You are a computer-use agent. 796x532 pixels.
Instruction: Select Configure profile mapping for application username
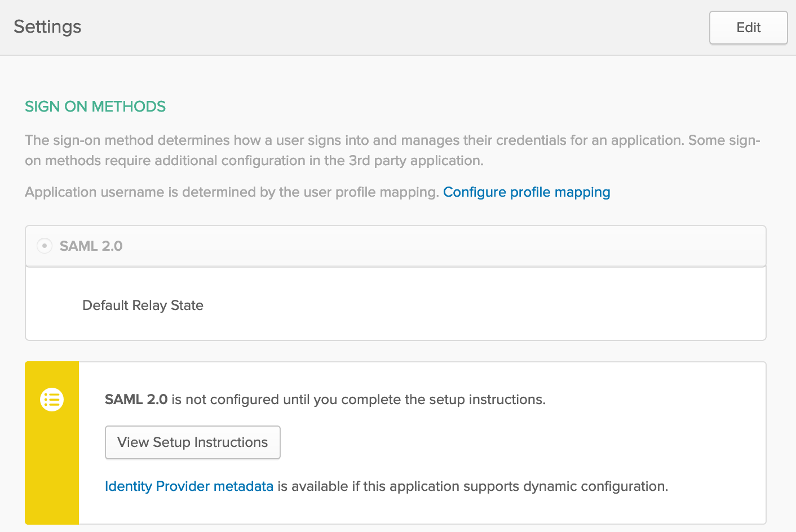[526, 192]
